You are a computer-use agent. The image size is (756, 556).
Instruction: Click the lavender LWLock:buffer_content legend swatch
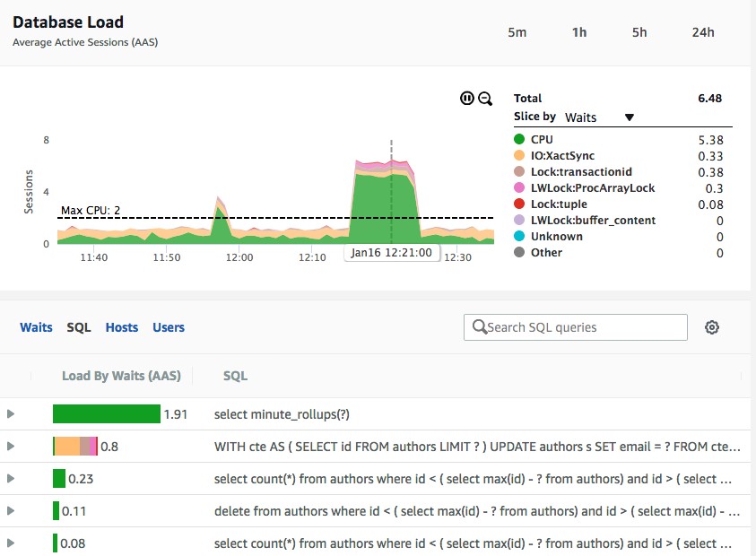pos(519,220)
